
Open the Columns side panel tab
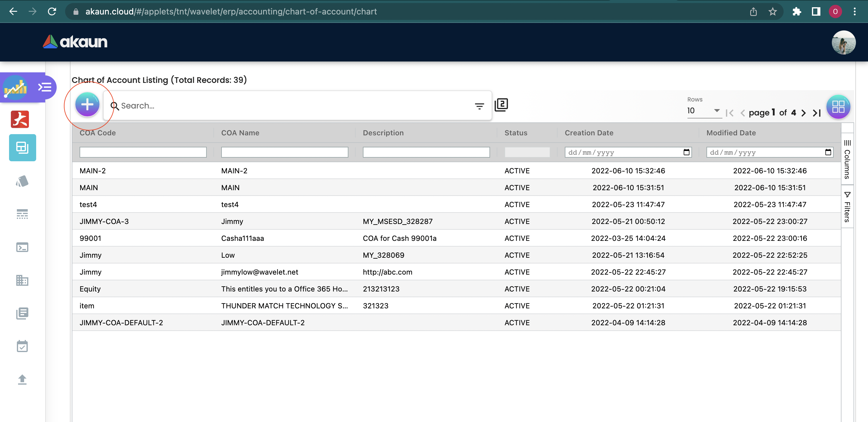pos(847,159)
